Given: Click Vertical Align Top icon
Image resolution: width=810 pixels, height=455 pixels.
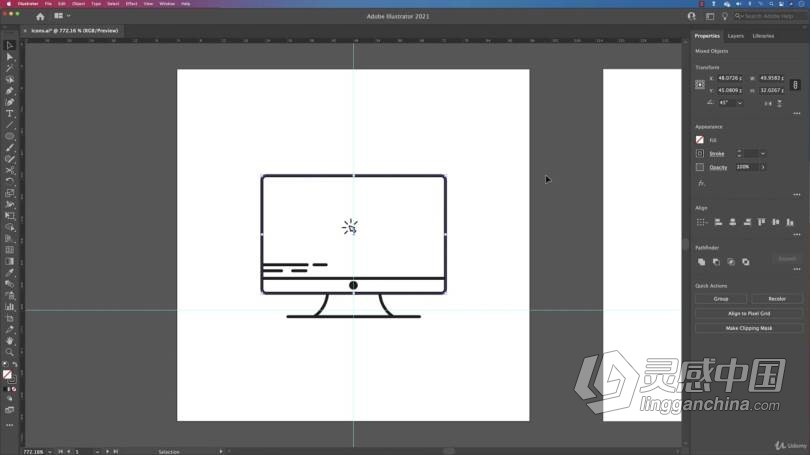Looking at the screenshot, I should (761, 222).
